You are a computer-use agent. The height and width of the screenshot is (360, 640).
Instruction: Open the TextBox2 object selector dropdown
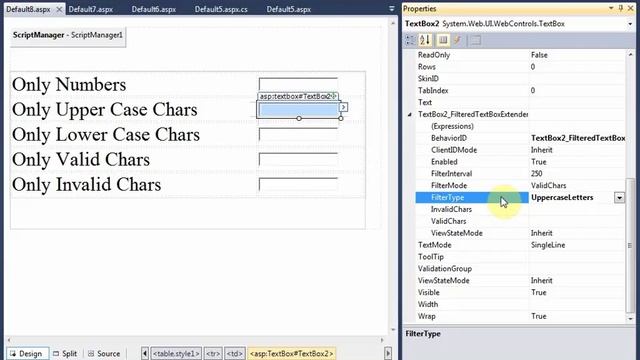(x=630, y=24)
